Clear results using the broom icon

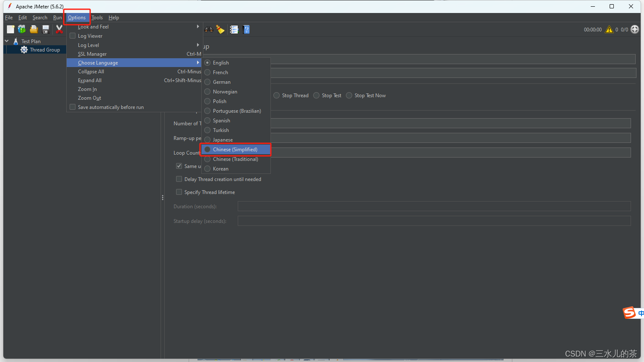click(220, 29)
